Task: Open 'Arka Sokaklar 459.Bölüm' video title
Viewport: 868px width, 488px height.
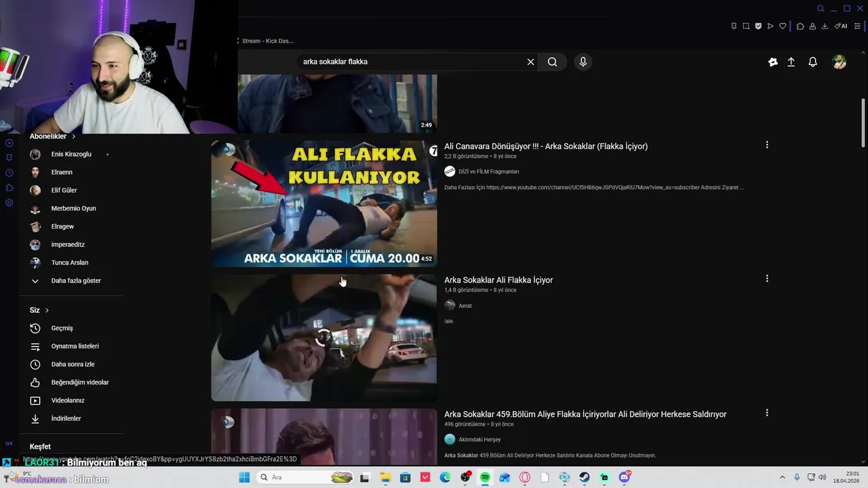Action: (585, 414)
